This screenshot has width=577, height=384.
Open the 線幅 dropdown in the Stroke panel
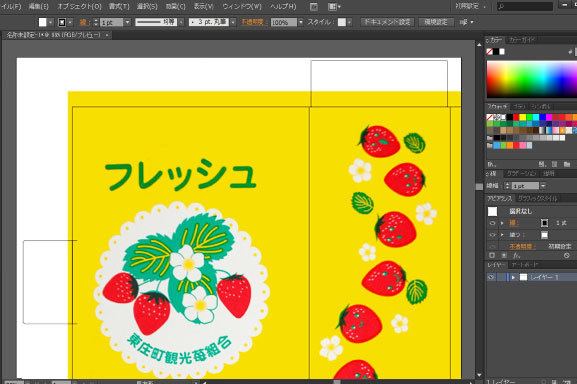(543, 186)
